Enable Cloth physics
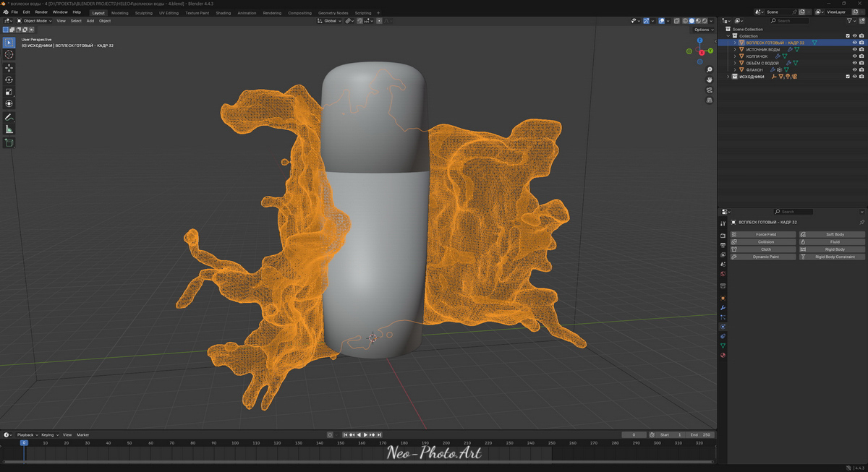The image size is (868, 472). [763, 249]
